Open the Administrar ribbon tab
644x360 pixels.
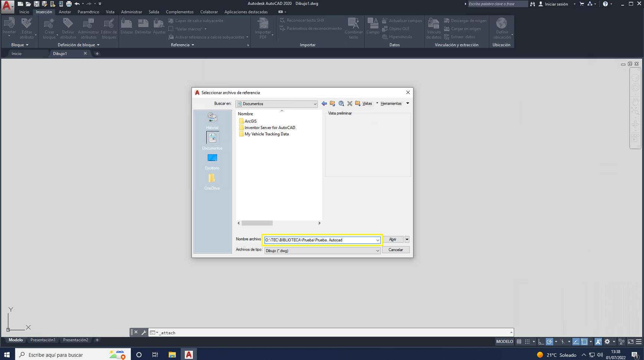point(131,12)
